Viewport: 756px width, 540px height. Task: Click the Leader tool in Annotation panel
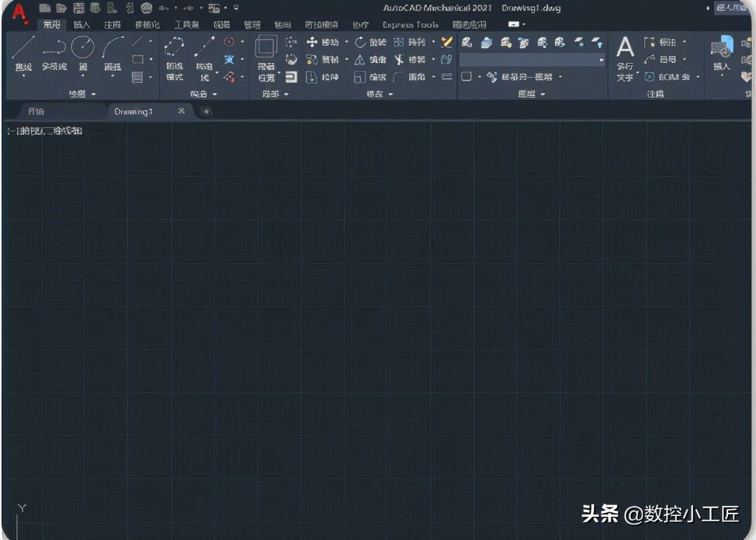[x=661, y=60]
